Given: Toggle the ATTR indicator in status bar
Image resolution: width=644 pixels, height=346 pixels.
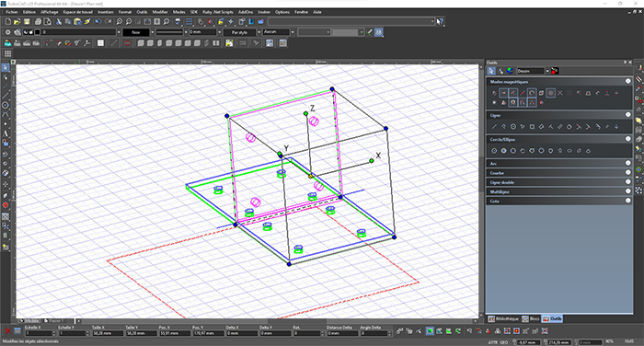Looking at the screenshot, I should click(493, 342).
